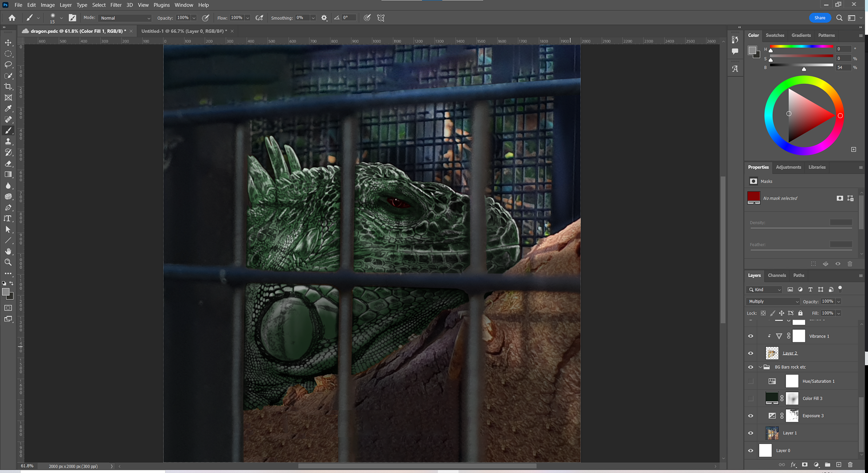This screenshot has width=868, height=473.
Task: Pick the Eyedropper tool
Action: [8, 109]
